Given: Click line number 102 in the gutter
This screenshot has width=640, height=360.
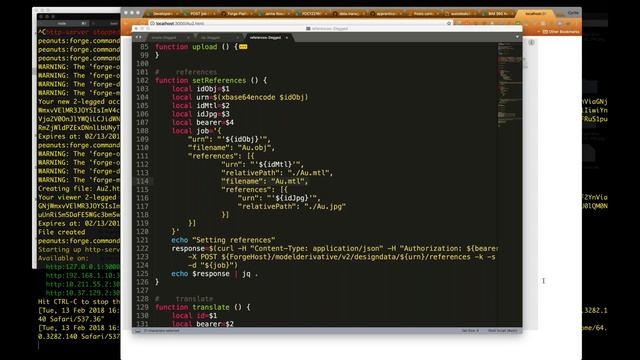Looking at the screenshot, I should coord(142,80).
